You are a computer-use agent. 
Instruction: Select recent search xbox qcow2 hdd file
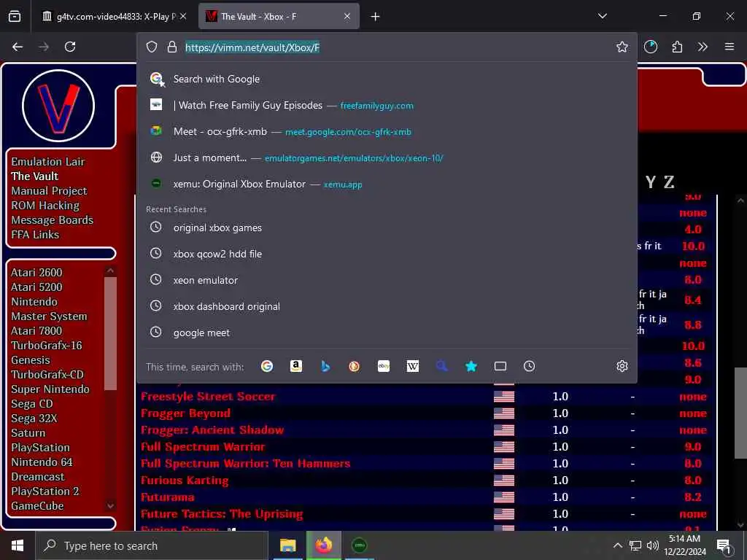click(387, 254)
